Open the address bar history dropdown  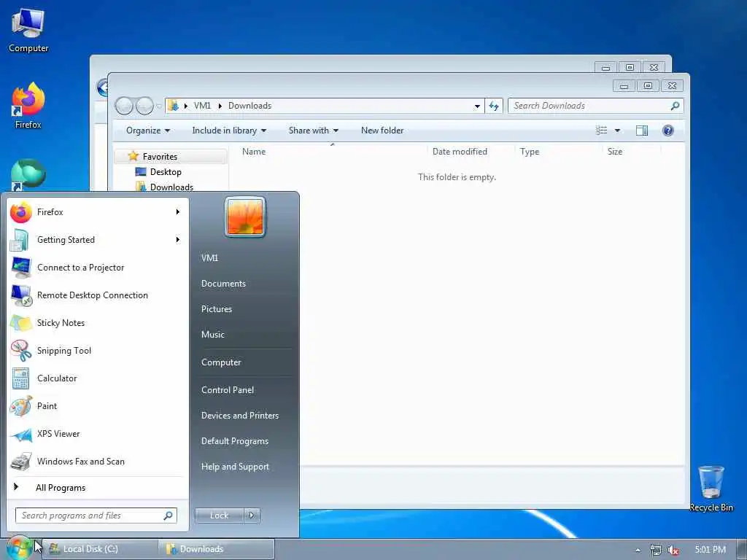477,106
